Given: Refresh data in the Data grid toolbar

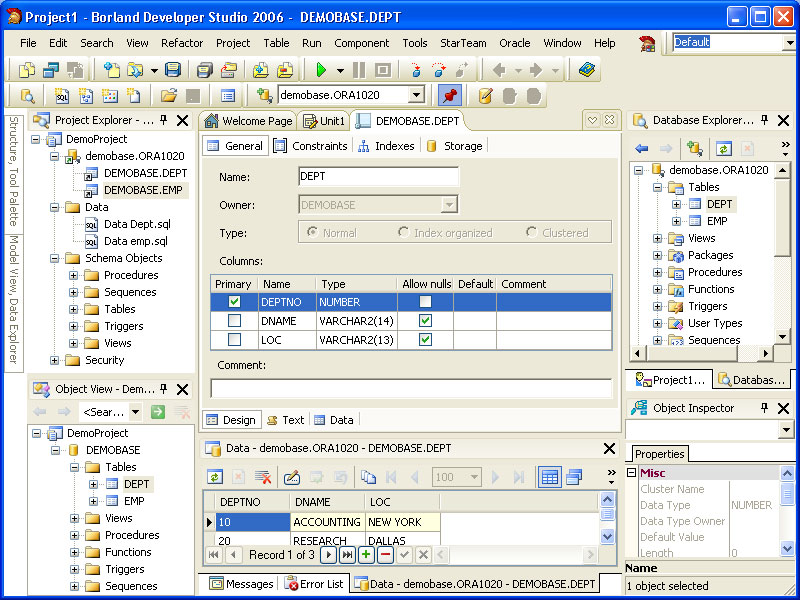Looking at the screenshot, I should [215, 477].
